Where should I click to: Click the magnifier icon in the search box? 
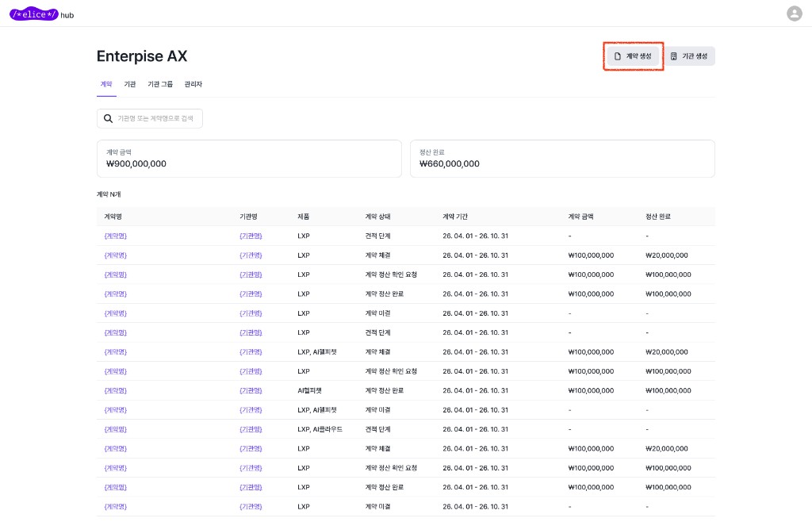[108, 118]
